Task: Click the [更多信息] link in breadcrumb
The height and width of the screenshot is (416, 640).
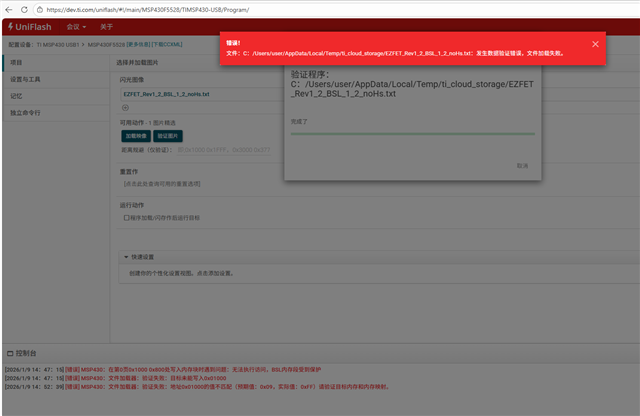Action: coord(138,44)
